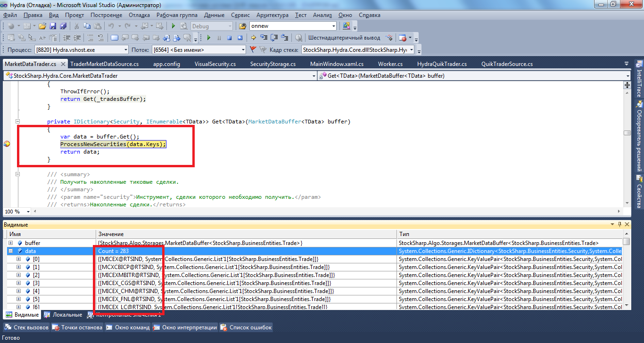
Task: Open the Get<TData> member navigation dropdown
Action: click(627, 75)
